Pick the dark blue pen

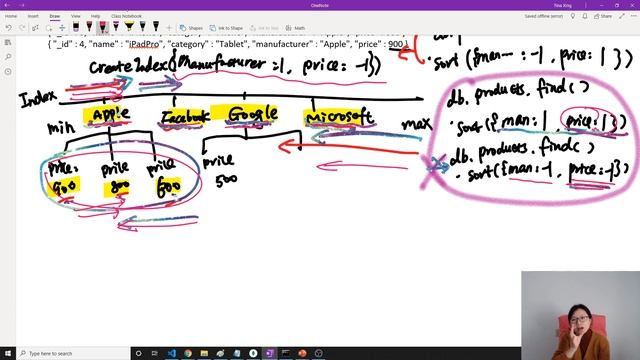pyautogui.click(x=142, y=27)
